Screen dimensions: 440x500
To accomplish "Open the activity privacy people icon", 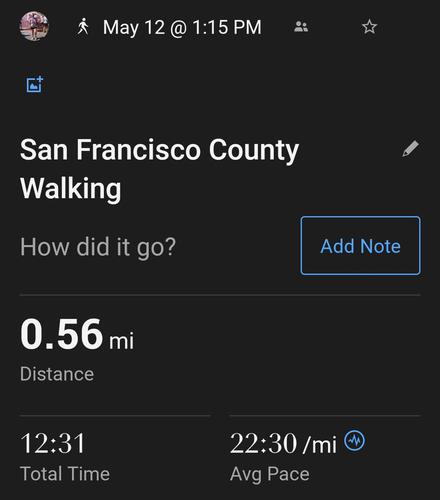I will 301,27.
